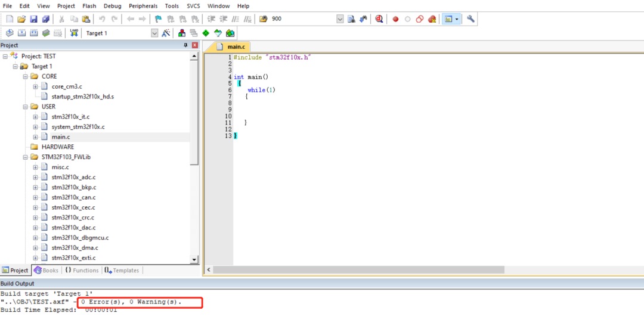Click the Rebuild all target files icon
This screenshot has width=644, height=335.
click(x=33, y=33)
